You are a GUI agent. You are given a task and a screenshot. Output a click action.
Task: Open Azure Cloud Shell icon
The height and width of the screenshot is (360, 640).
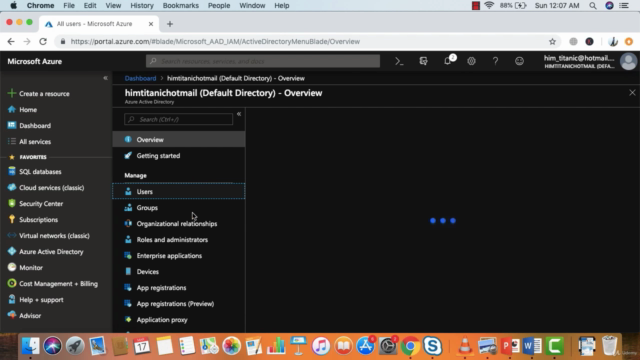pos(399,61)
